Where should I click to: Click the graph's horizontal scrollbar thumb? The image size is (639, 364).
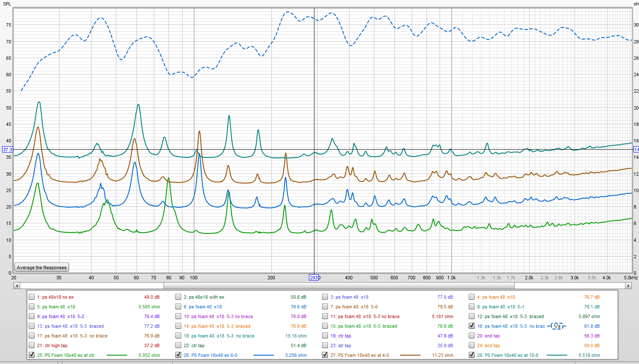[x=339, y=286]
